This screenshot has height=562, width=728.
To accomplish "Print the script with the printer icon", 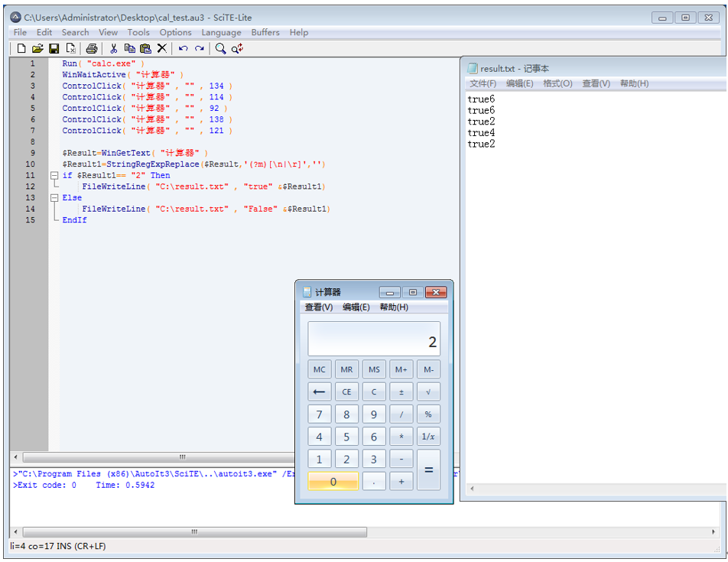I will click(92, 48).
